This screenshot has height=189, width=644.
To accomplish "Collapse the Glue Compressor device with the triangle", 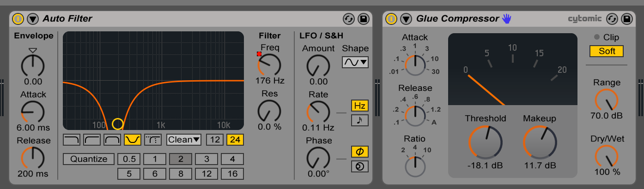I will (x=406, y=19).
